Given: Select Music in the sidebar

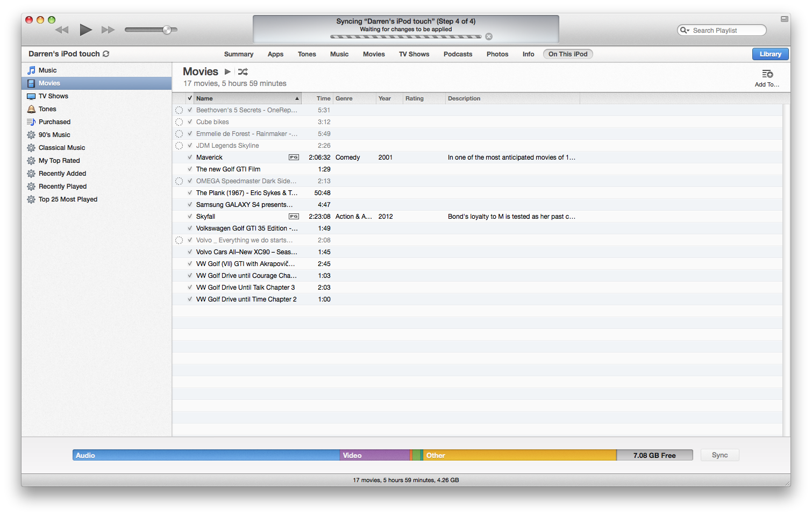Looking at the screenshot, I should pos(97,70).
